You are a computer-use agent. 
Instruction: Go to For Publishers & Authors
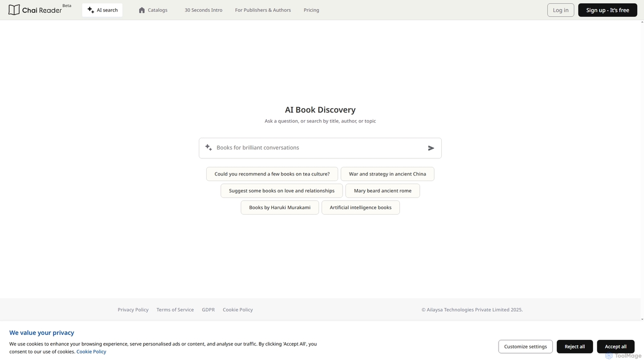click(263, 10)
